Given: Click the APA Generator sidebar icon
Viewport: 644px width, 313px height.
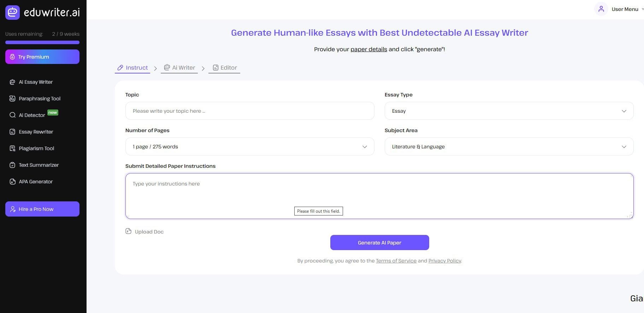Looking at the screenshot, I should point(12,182).
